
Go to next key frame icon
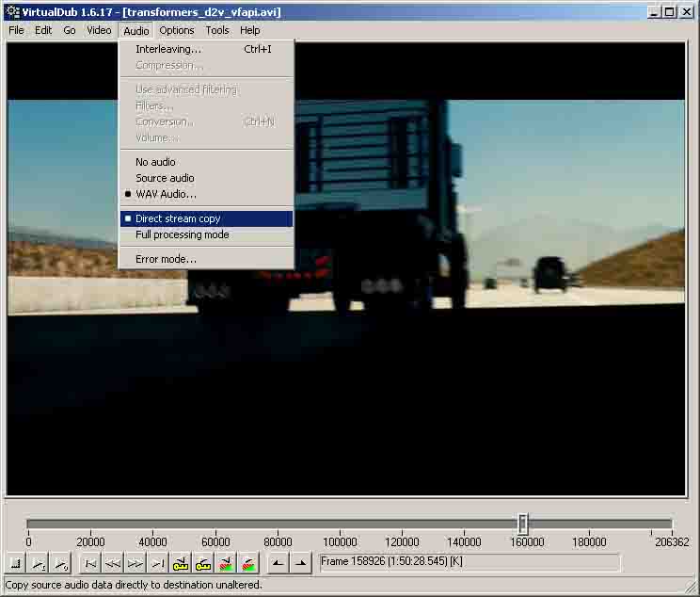203,563
